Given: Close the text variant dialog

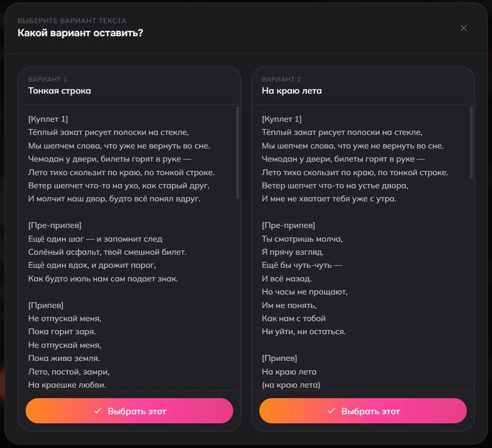Looking at the screenshot, I should click(x=463, y=28).
